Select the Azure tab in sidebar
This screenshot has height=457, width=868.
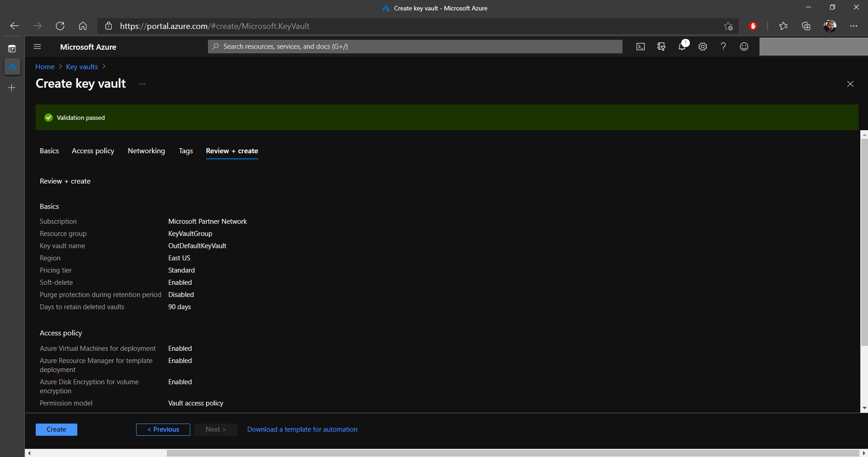pyautogui.click(x=12, y=67)
